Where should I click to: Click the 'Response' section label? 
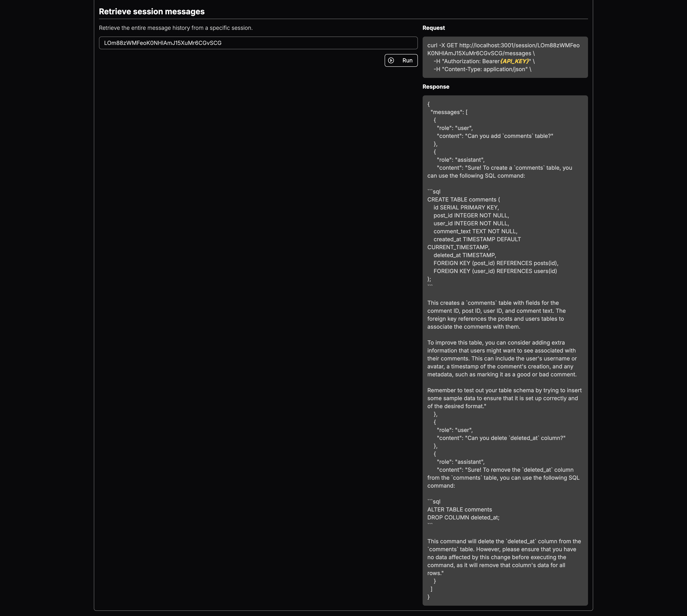[x=436, y=87]
